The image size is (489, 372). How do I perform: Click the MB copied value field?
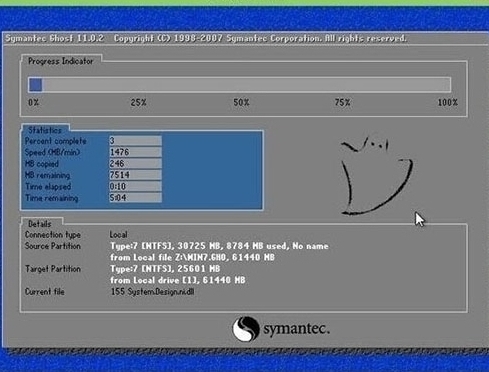135,163
